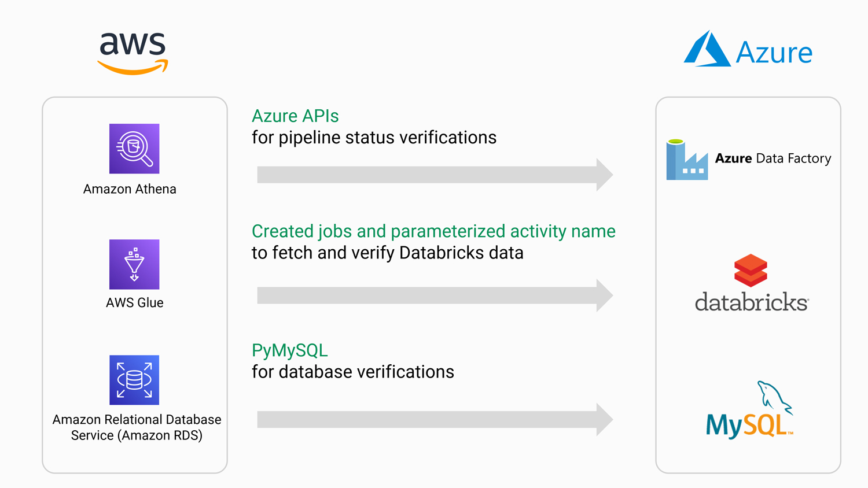
Task: Select the AWS Glue icon
Action: pos(134,264)
